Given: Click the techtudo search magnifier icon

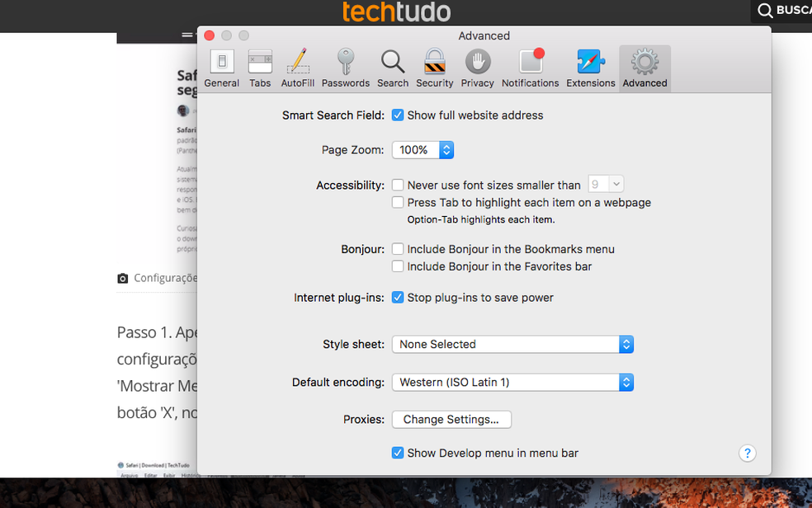Looking at the screenshot, I should [765, 11].
